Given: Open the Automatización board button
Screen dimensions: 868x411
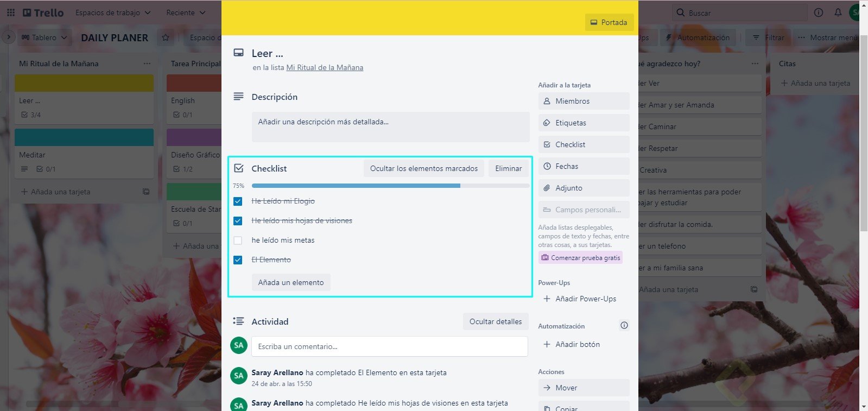Looking at the screenshot, I should coord(698,37).
